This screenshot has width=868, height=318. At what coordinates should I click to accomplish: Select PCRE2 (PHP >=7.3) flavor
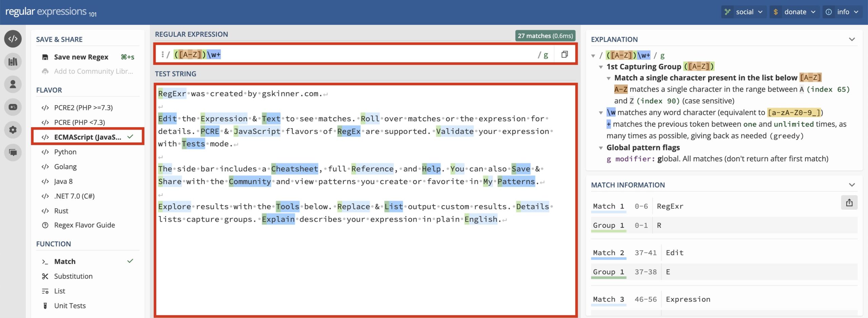click(x=83, y=108)
